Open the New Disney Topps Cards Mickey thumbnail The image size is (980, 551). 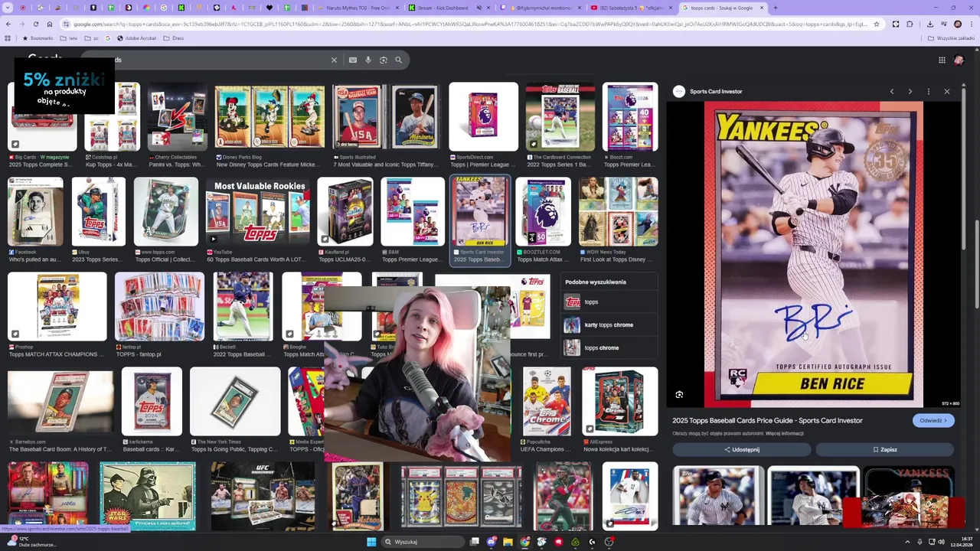pyautogui.click(x=269, y=117)
